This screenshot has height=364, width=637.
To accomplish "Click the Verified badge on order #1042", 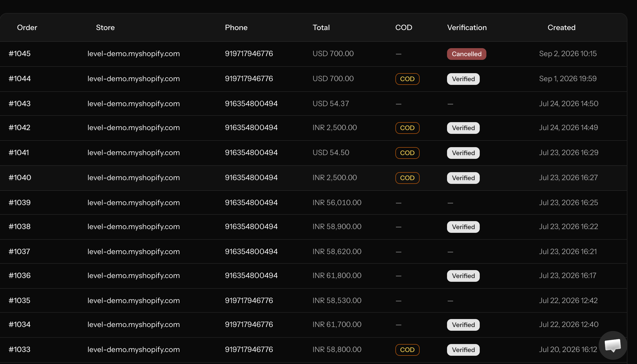I will (463, 128).
